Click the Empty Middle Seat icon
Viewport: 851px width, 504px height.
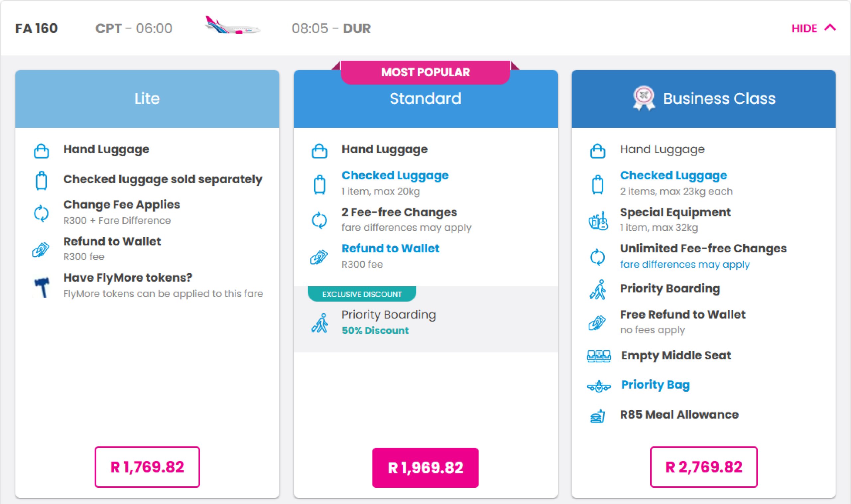(599, 356)
